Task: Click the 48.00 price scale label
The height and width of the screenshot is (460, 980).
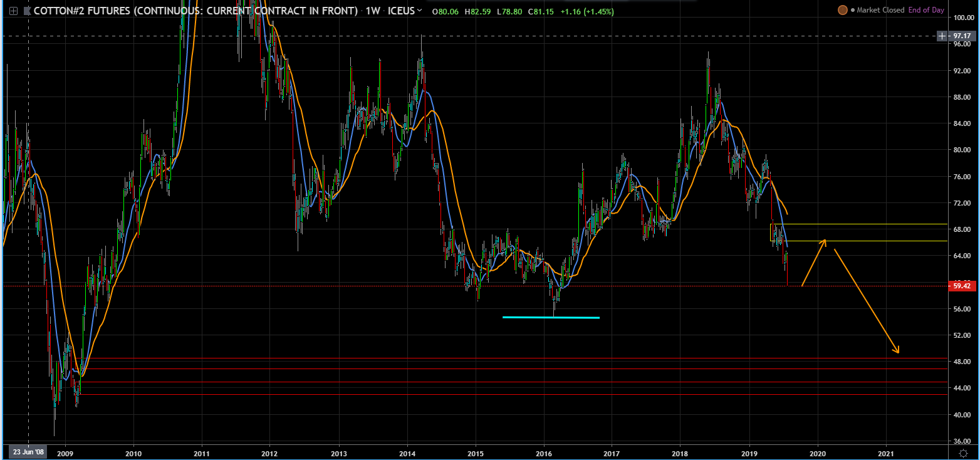Action: coord(961,362)
